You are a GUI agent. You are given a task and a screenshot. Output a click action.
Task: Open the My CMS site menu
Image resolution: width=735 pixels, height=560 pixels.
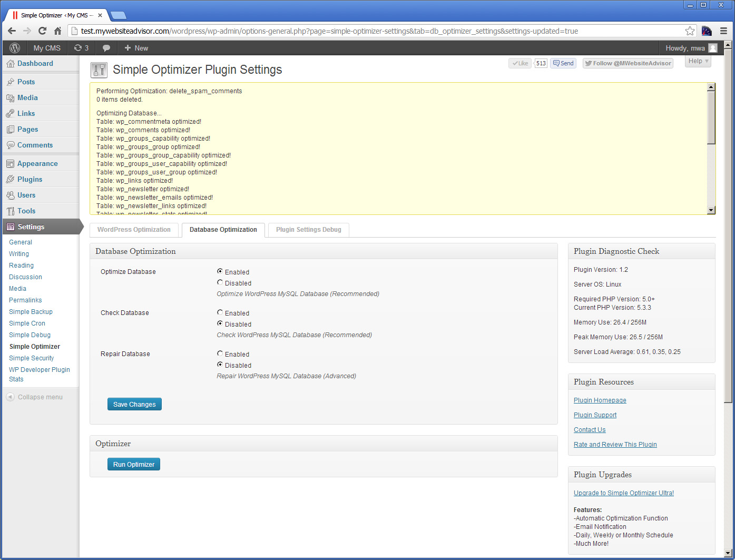coord(47,48)
